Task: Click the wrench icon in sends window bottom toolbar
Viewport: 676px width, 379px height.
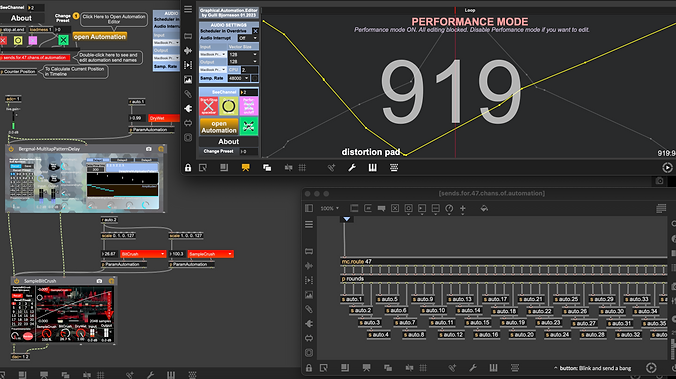Action: (x=473, y=368)
